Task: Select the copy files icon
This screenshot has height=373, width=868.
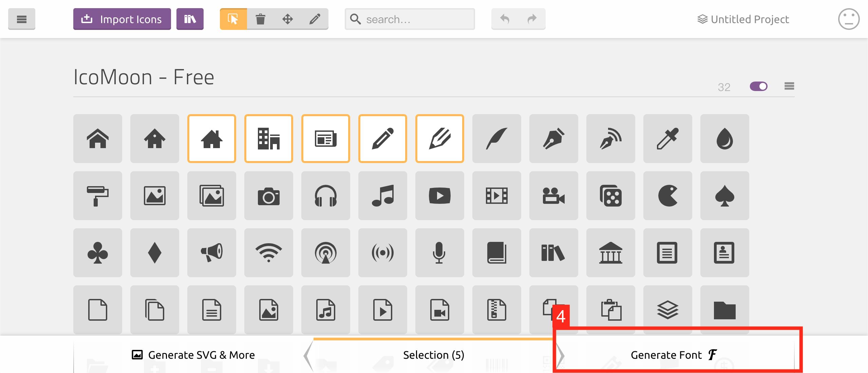Action: pyautogui.click(x=155, y=310)
